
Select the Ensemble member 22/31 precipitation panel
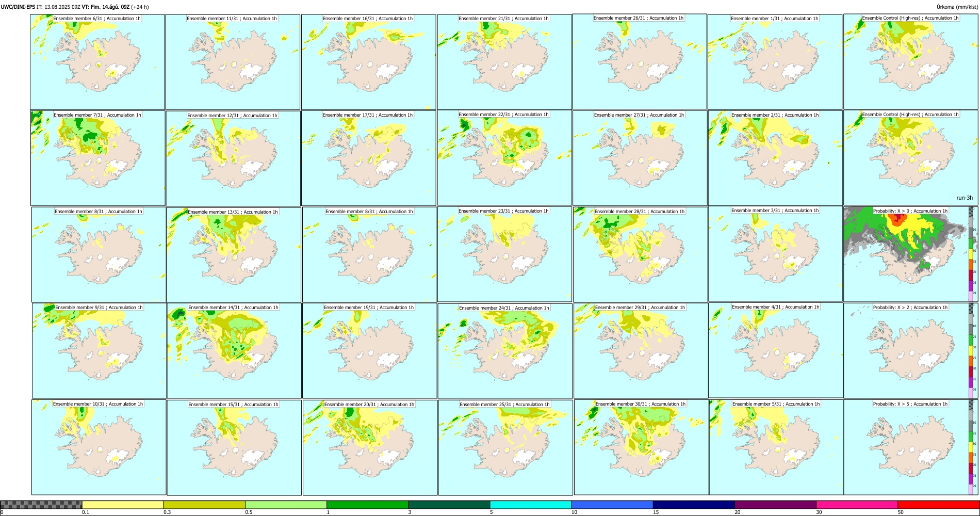(x=504, y=157)
